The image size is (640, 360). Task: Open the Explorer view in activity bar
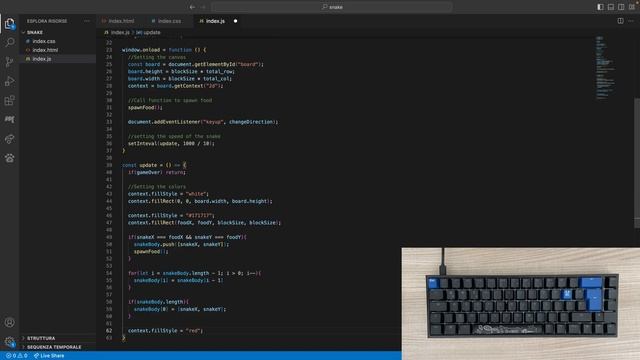point(10,24)
